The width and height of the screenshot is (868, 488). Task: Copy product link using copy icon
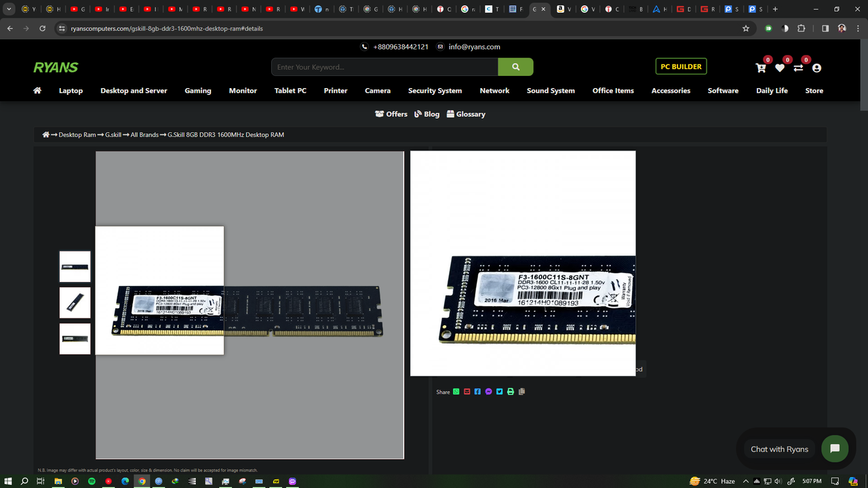[521, 392]
